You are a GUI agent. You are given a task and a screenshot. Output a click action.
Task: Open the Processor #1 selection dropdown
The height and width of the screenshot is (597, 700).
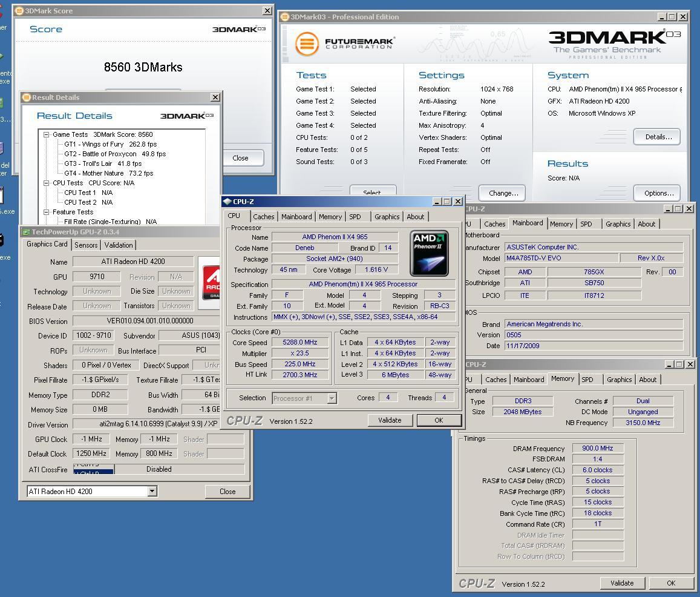(x=332, y=398)
